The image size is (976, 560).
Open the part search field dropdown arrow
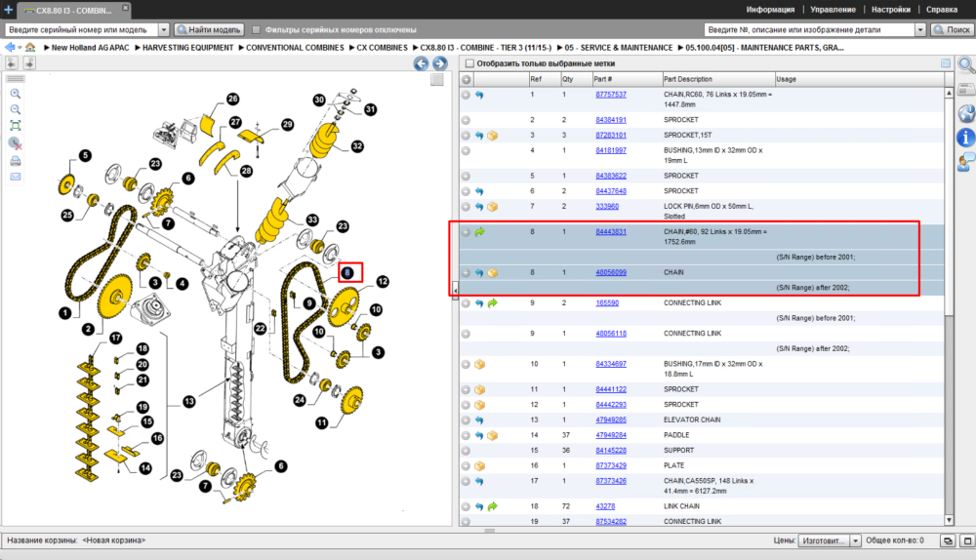tap(920, 29)
